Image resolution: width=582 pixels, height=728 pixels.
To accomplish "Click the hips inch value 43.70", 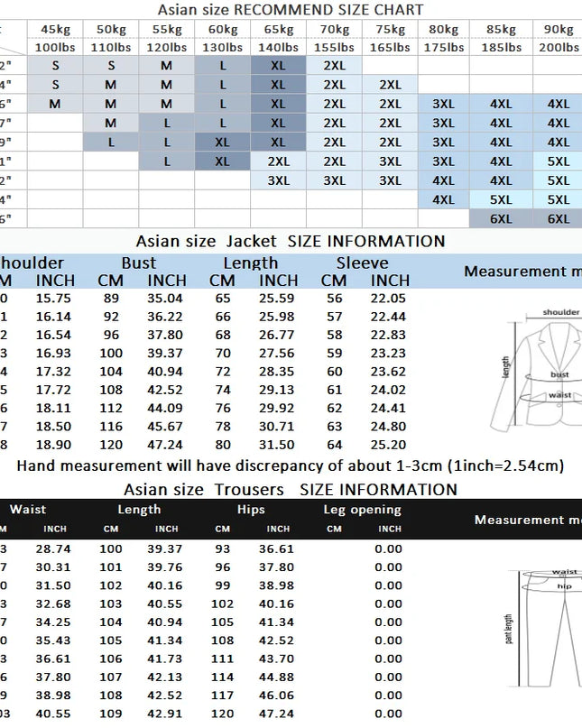I will [x=276, y=659].
